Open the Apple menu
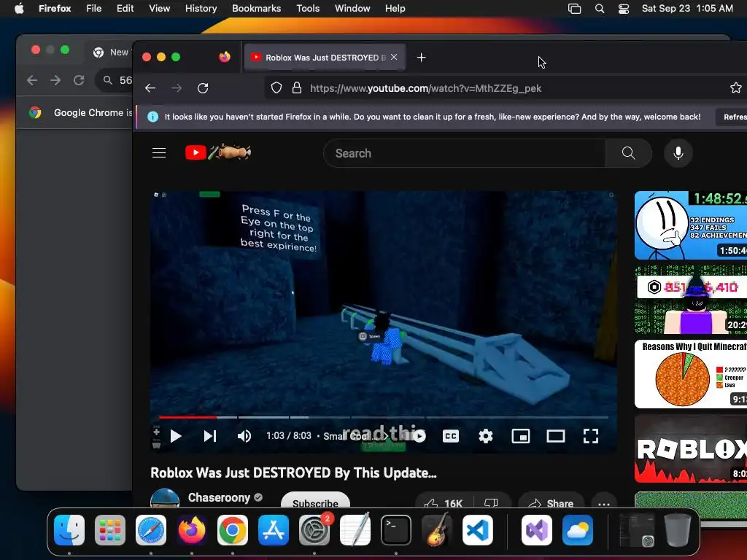The image size is (747, 560). click(19, 8)
